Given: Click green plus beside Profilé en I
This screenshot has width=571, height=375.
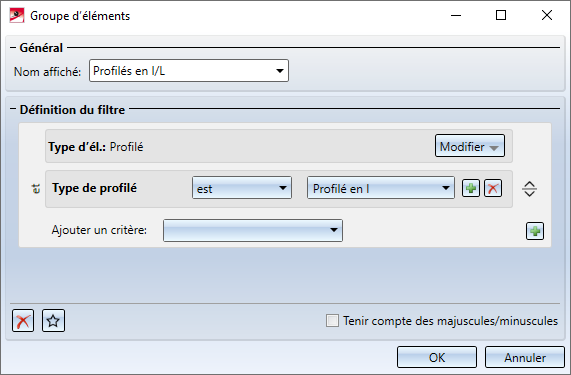Looking at the screenshot, I should (x=471, y=188).
